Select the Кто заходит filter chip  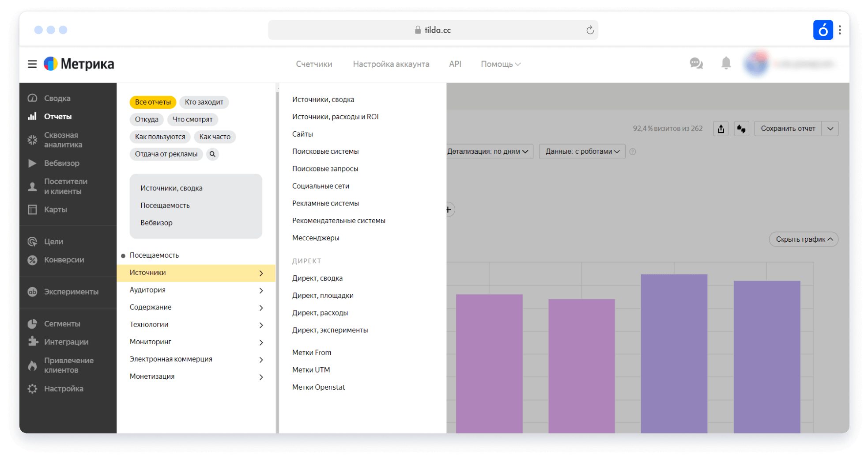tap(204, 102)
